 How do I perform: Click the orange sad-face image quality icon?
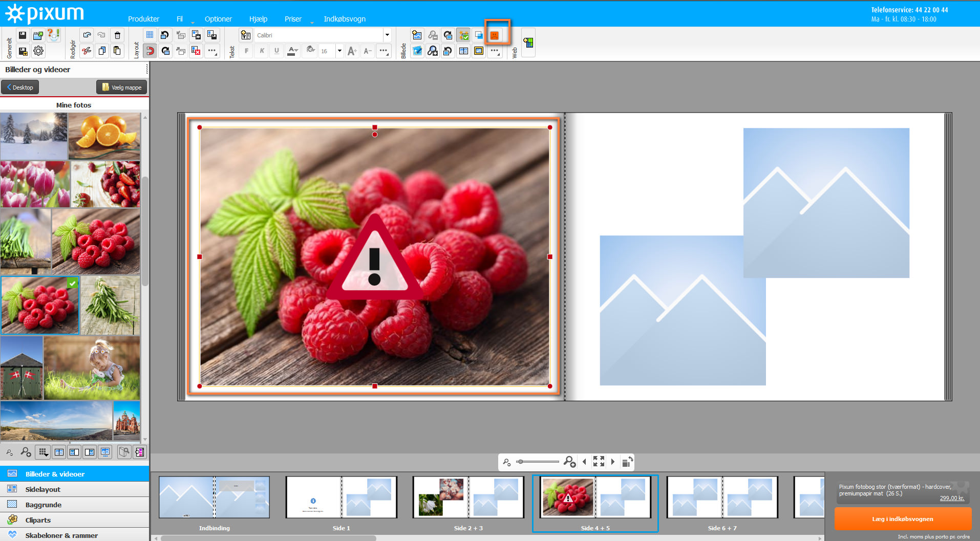tap(494, 35)
